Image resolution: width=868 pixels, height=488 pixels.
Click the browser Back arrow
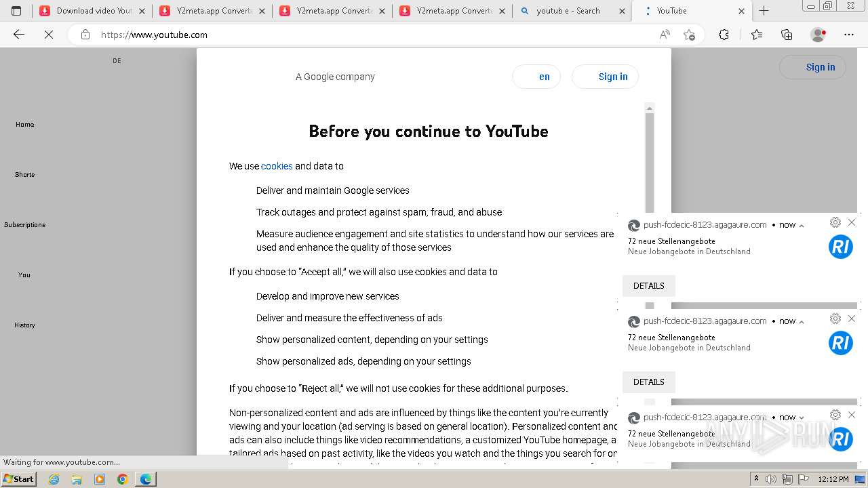click(x=19, y=35)
